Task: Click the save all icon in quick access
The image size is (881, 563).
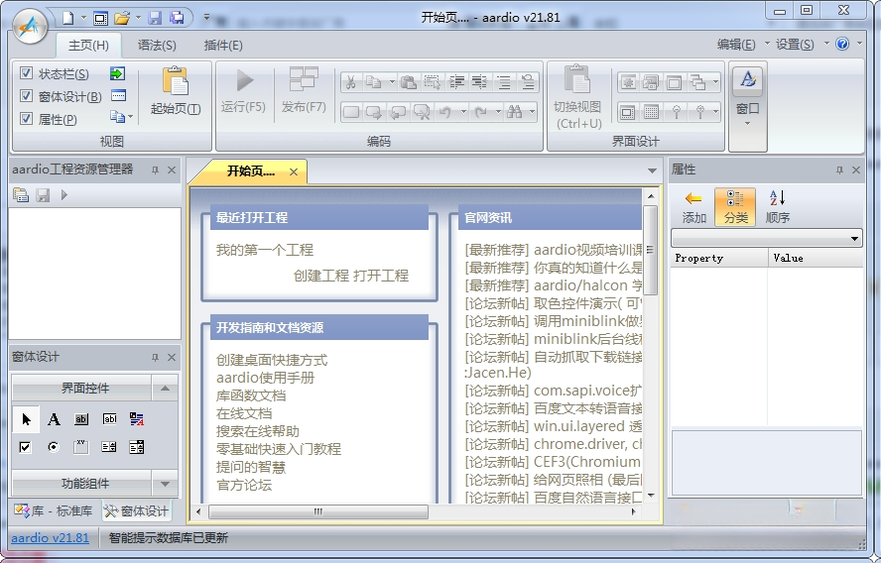Action: click(x=177, y=18)
